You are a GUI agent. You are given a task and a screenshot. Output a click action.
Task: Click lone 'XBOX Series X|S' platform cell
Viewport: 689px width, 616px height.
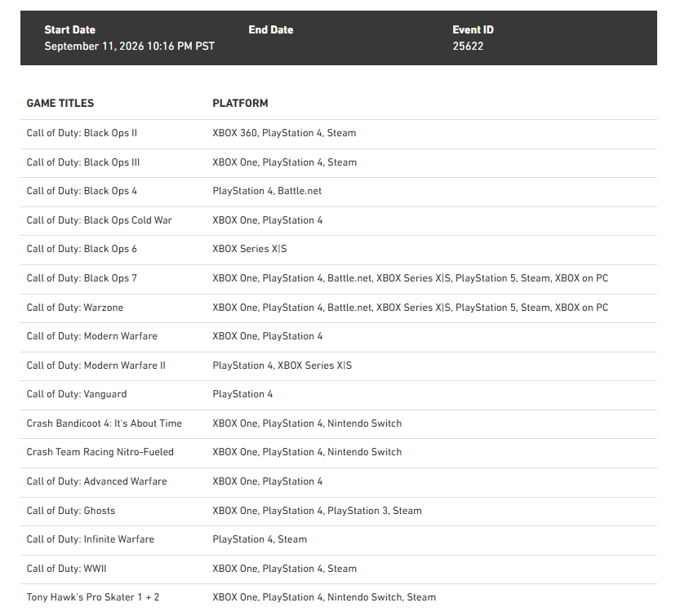[x=250, y=249]
